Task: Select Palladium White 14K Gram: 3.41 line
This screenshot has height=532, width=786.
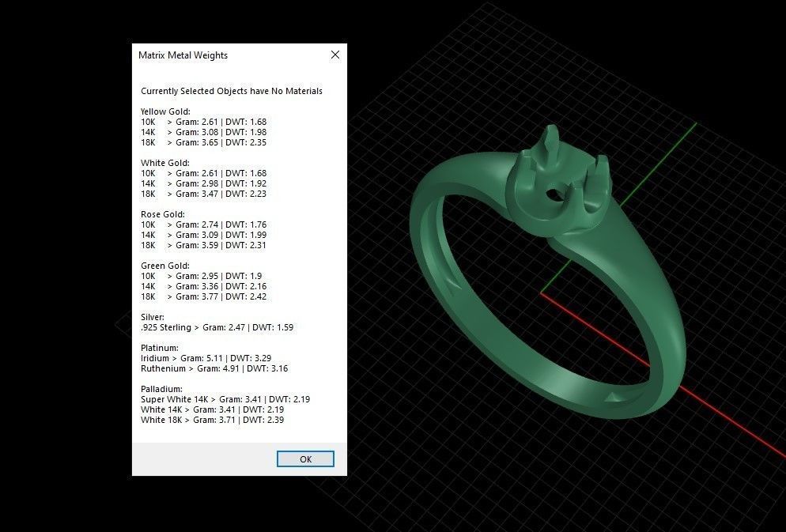Action: (213, 409)
